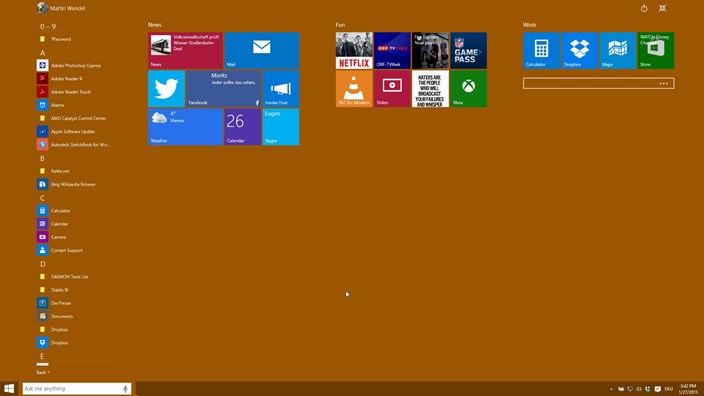Viewport: 704px width, 396px height.
Task: Open the Maps tile
Action: tap(617, 50)
